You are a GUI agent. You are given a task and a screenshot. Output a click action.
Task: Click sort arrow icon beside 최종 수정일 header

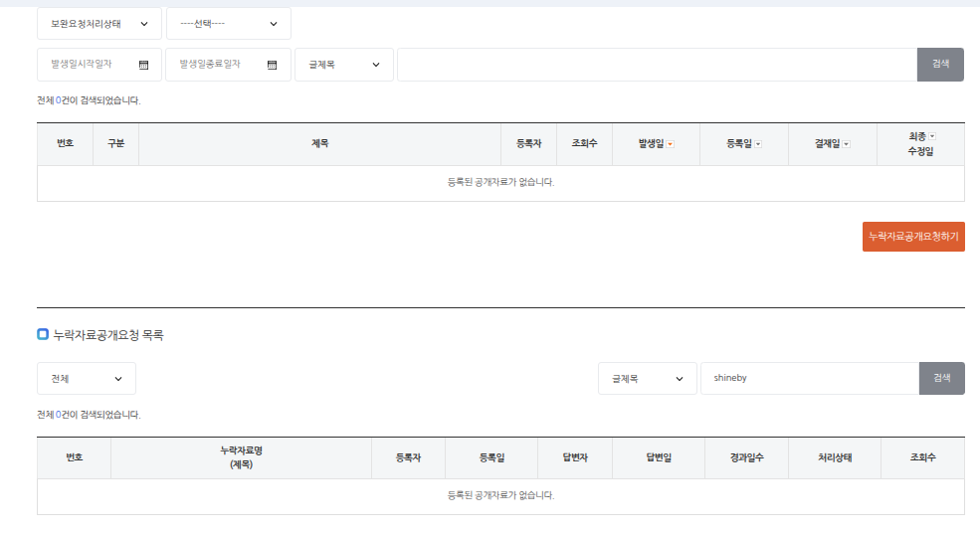(932, 135)
